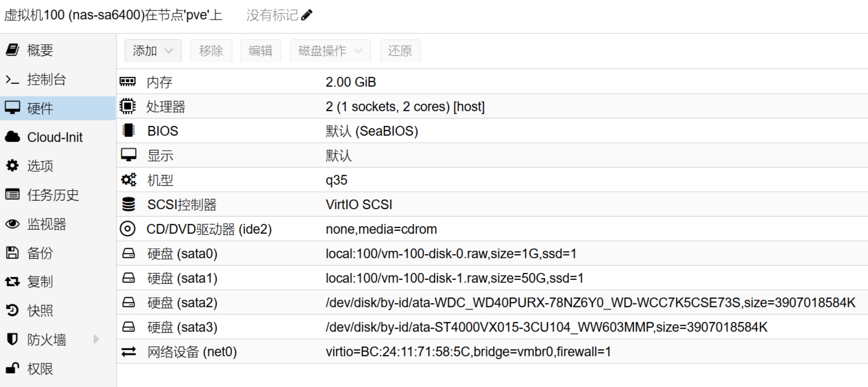Screen dimensions: 868x387
Task: Click the SCSI controller database icon
Action: [x=128, y=204]
